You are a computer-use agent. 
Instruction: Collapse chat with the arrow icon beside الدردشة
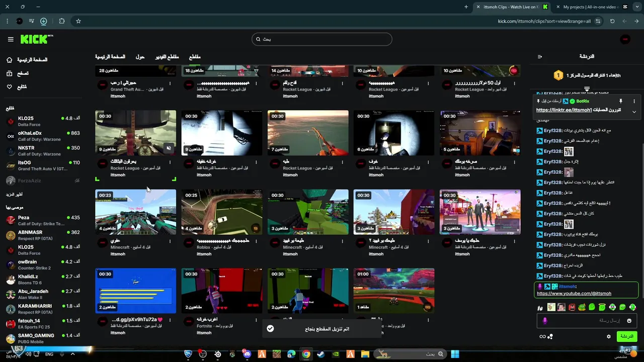point(540,56)
